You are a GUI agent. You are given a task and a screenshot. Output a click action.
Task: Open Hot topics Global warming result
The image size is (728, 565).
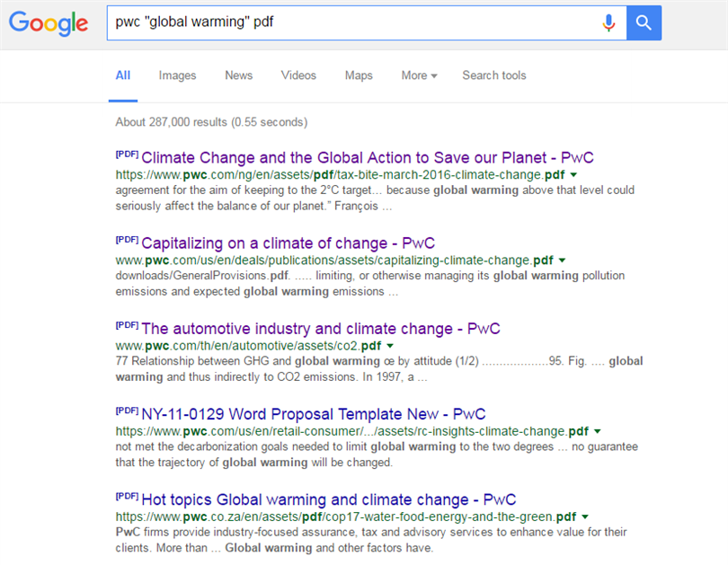click(x=328, y=499)
